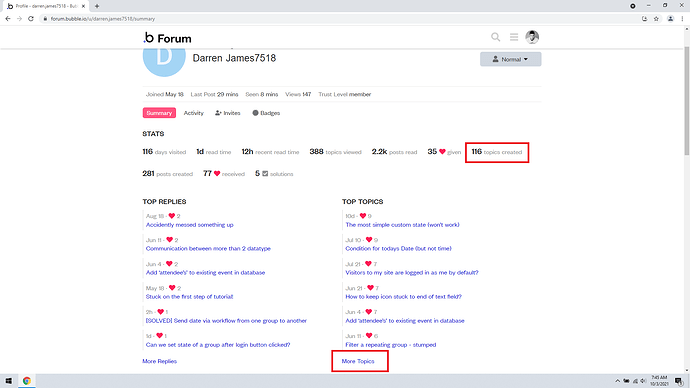The width and height of the screenshot is (690, 388).
Task: Click More Replies link
Action: 159,361
